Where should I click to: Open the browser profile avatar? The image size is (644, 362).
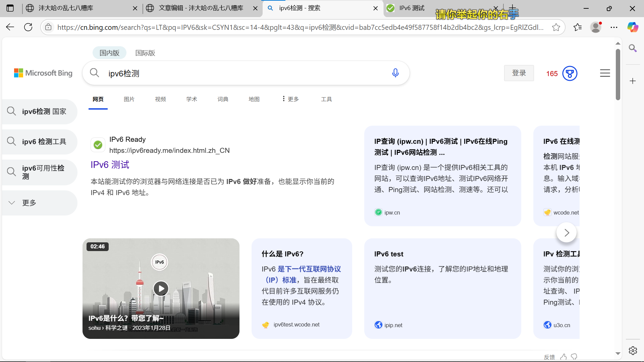pos(596,27)
